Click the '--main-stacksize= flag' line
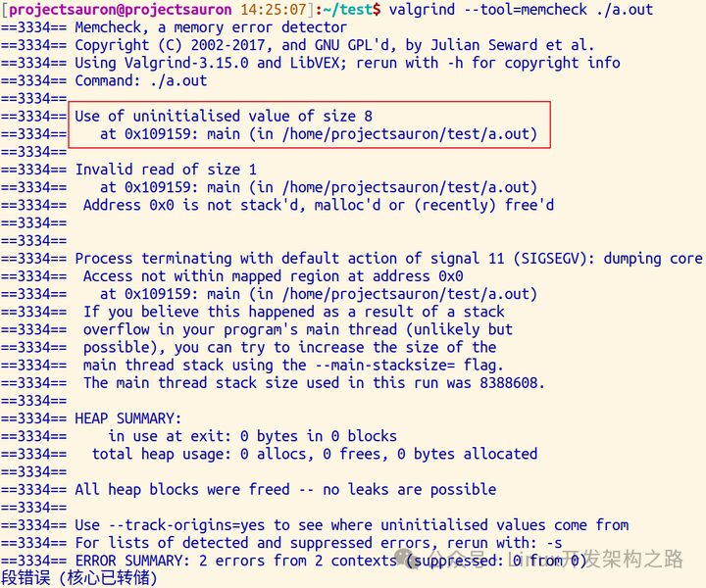 coord(293,365)
